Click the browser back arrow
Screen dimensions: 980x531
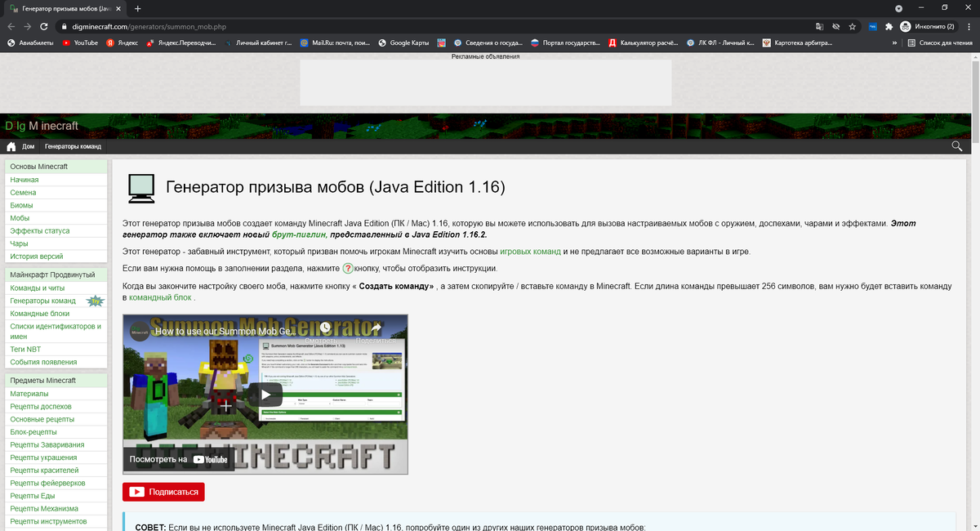point(11,26)
